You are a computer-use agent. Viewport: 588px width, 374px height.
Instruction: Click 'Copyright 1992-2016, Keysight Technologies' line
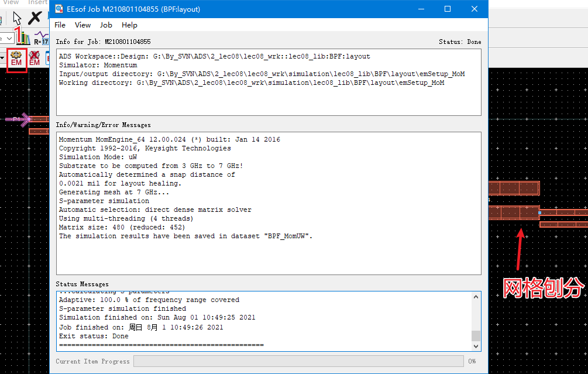145,148
